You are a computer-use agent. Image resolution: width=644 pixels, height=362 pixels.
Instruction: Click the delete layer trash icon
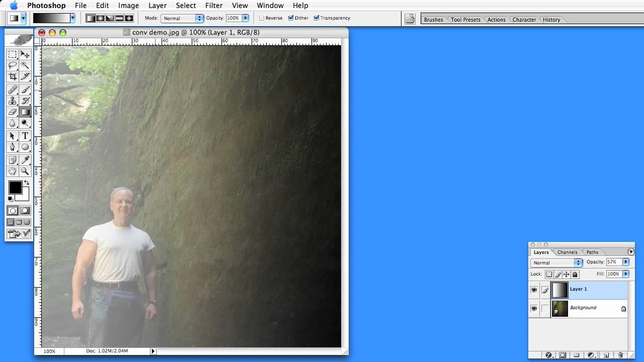pyautogui.click(x=620, y=355)
